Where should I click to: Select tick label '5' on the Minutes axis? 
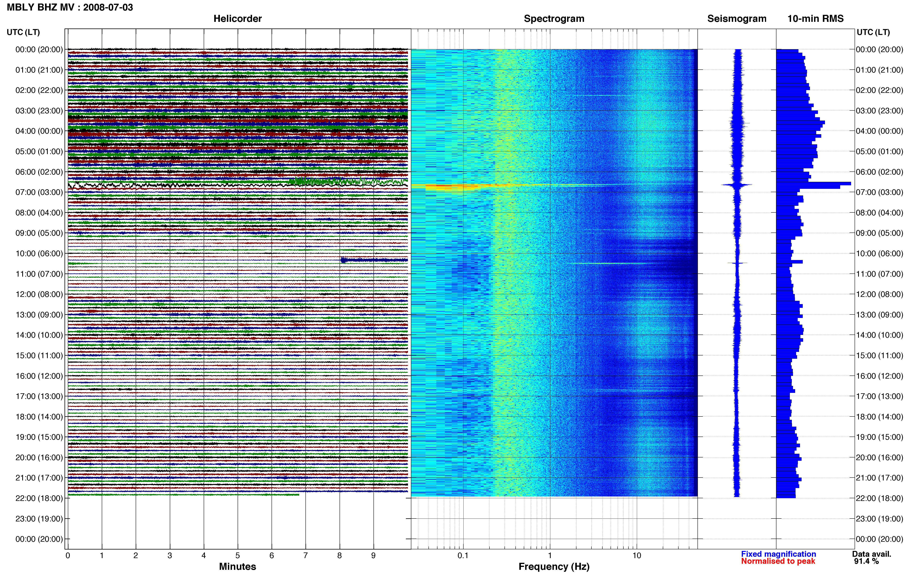238,556
